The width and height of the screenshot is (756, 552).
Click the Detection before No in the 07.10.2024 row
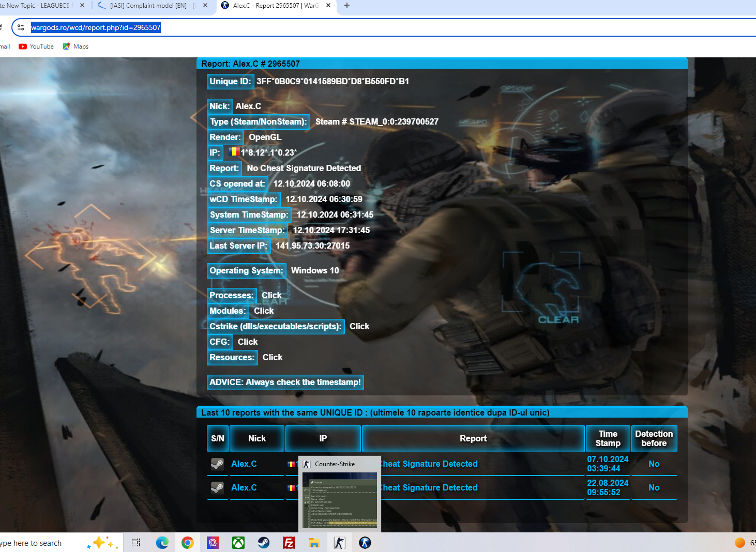coord(654,464)
